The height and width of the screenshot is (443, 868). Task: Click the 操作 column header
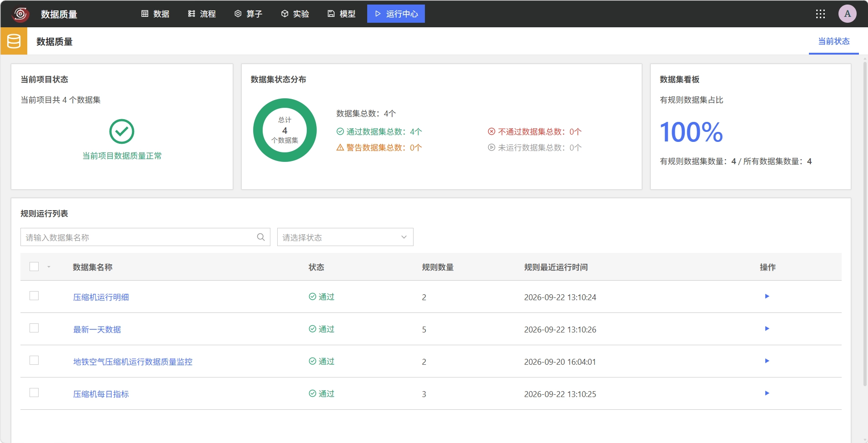768,267
